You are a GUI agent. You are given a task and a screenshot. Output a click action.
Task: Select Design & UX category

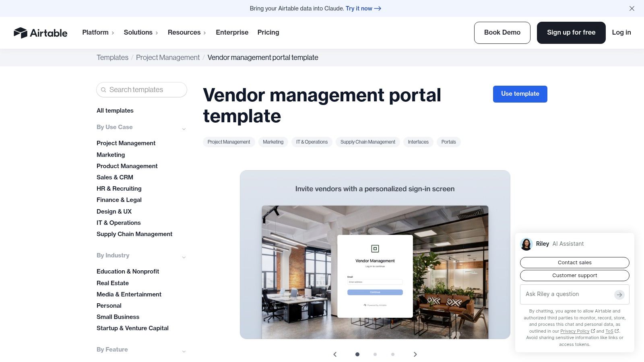point(114,212)
